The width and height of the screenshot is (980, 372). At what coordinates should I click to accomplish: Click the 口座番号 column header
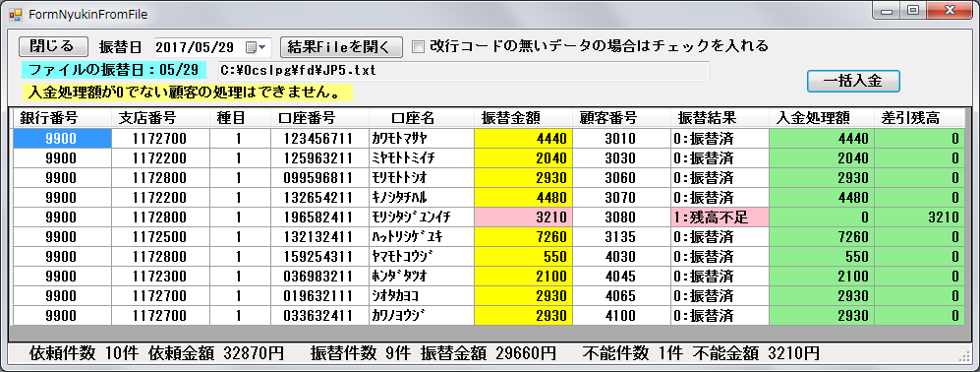(320, 118)
